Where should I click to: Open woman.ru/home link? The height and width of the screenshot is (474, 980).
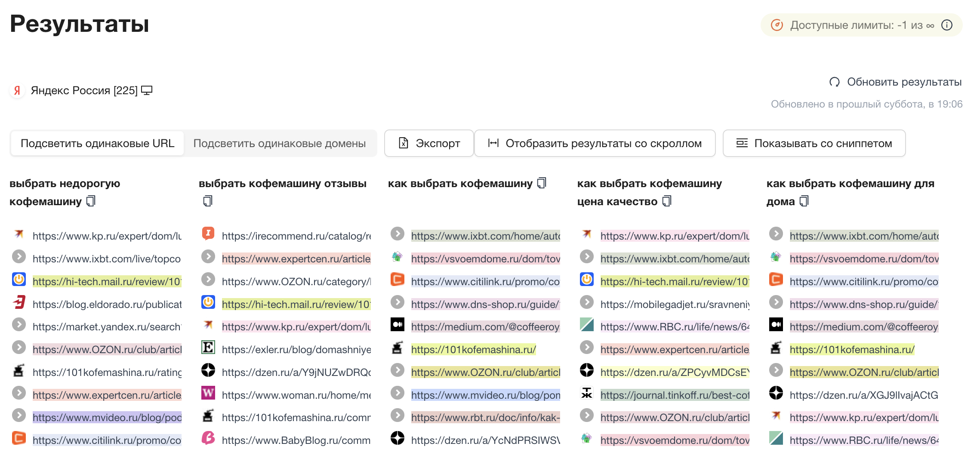(296, 395)
